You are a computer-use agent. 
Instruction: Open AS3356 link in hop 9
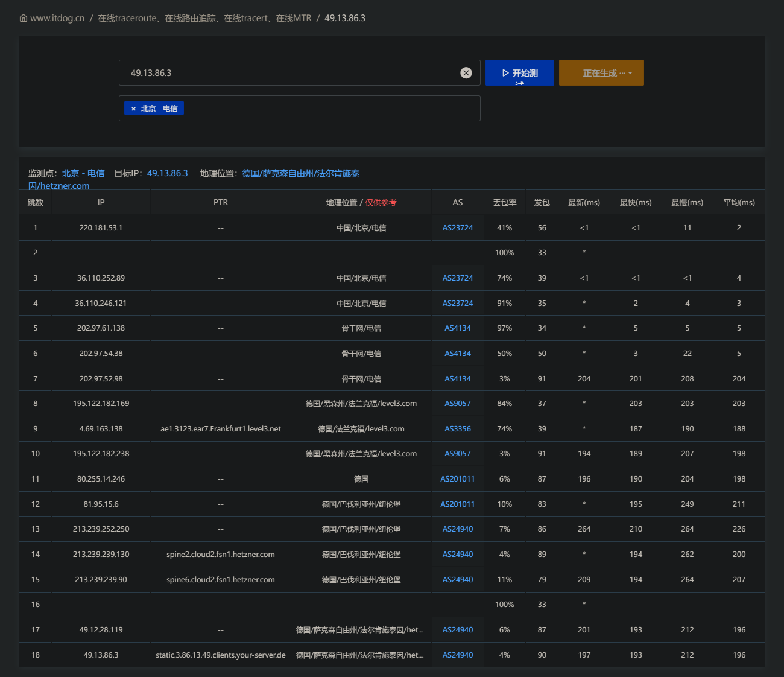(x=458, y=429)
